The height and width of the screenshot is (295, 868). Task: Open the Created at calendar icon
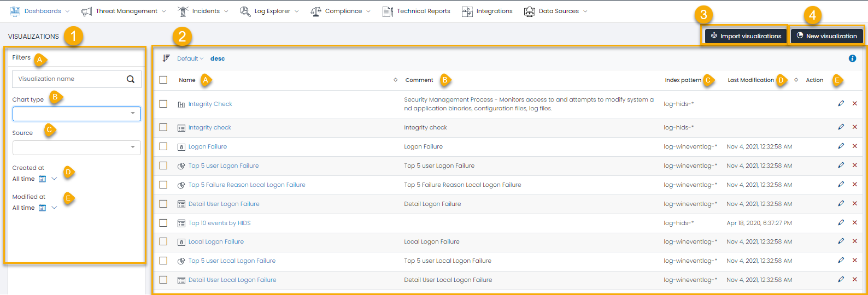tap(42, 179)
